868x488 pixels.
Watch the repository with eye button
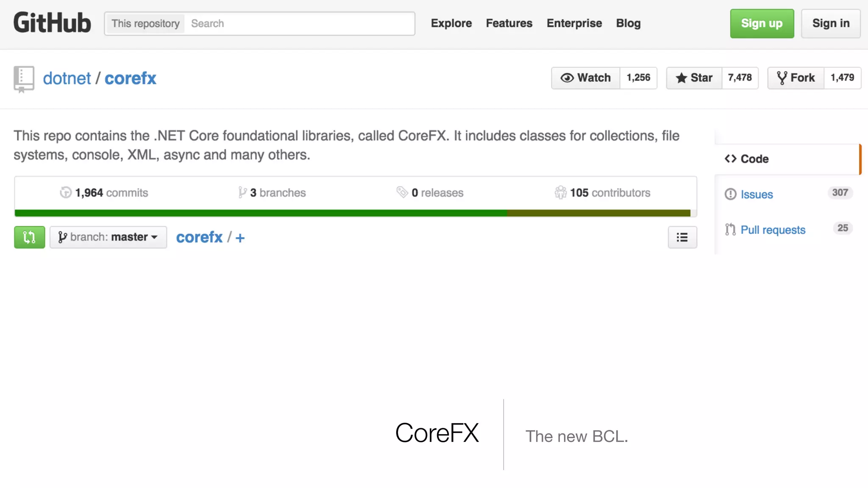[x=586, y=78]
